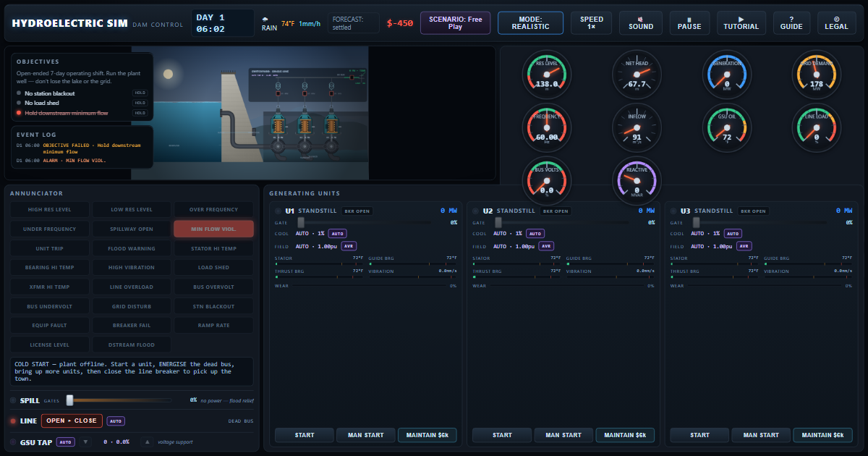Toggle MODE: REALISTIC setting
This screenshot has width=868, height=456.
(x=530, y=23)
